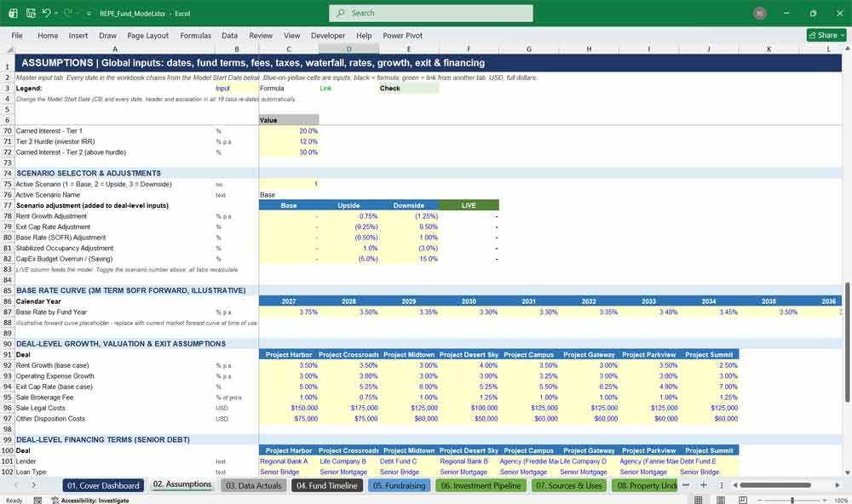Click the Project Harbor header in row 91
This screenshot has height=504, width=852.
tap(289, 355)
